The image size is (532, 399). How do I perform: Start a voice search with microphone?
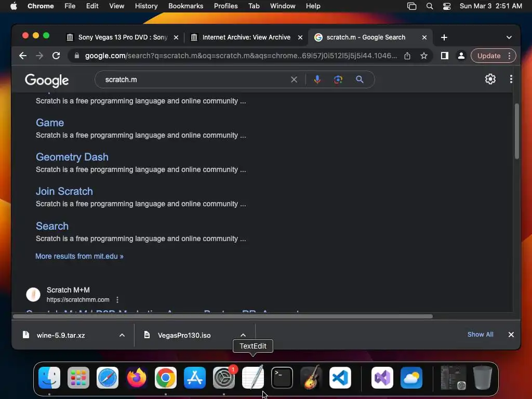coord(317,79)
